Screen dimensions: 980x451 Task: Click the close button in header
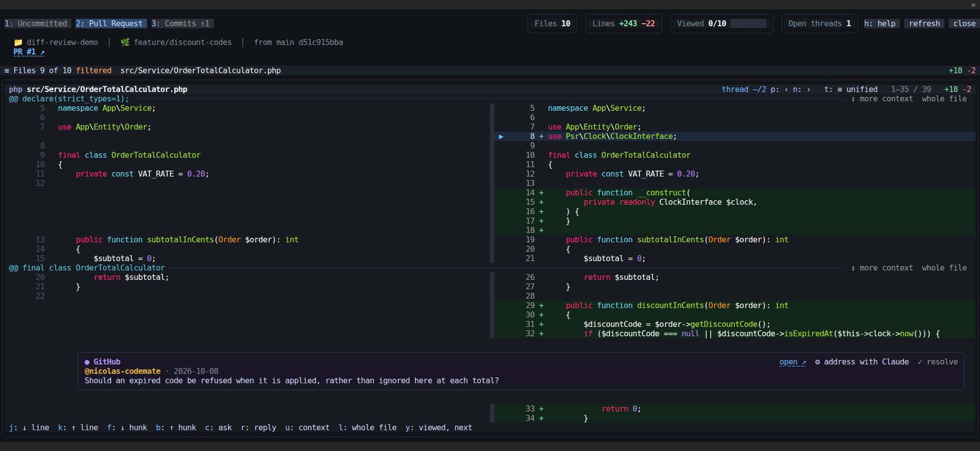pos(964,23)
